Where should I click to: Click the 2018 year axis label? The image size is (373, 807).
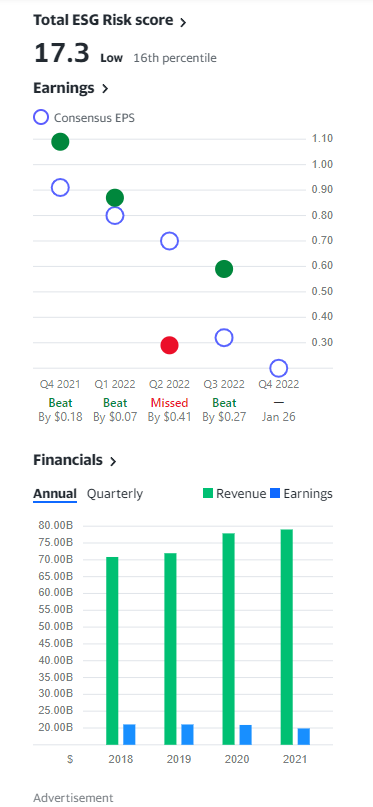point(121,760)
